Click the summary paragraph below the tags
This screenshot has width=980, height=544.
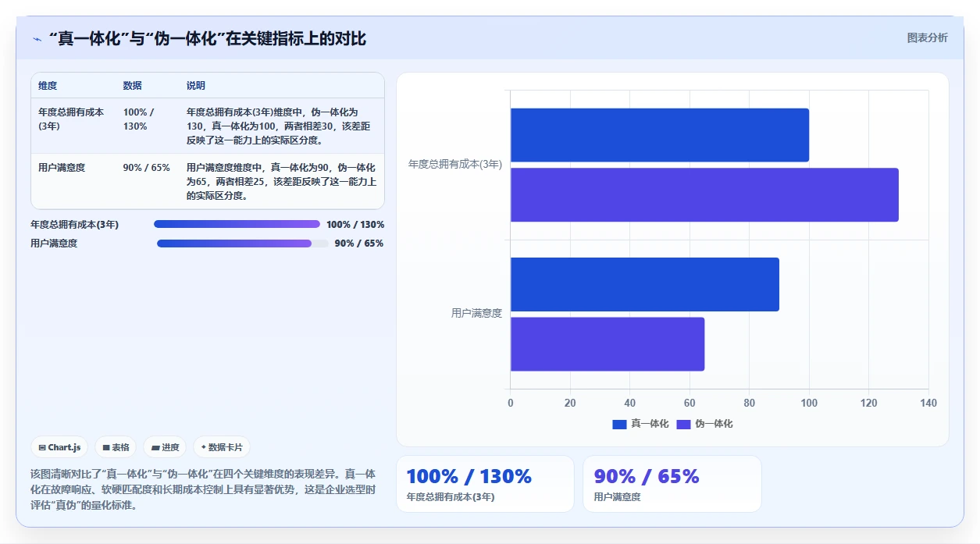[203, 489]
